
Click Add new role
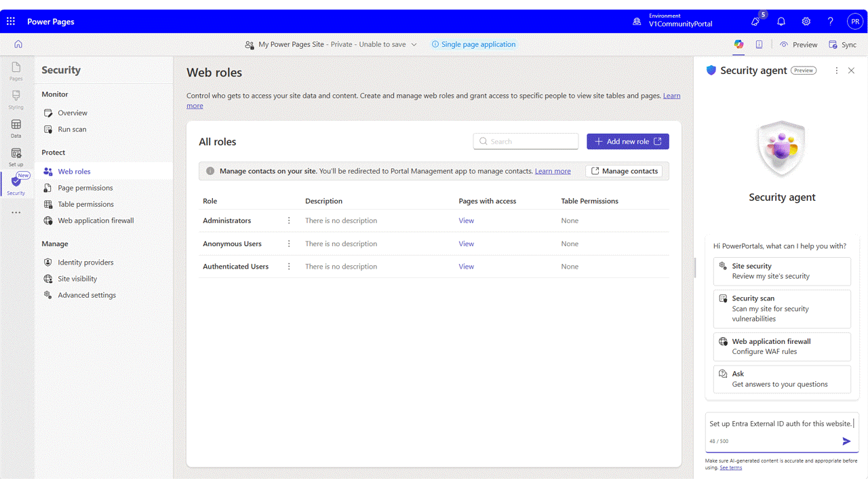tap(628, 141)
